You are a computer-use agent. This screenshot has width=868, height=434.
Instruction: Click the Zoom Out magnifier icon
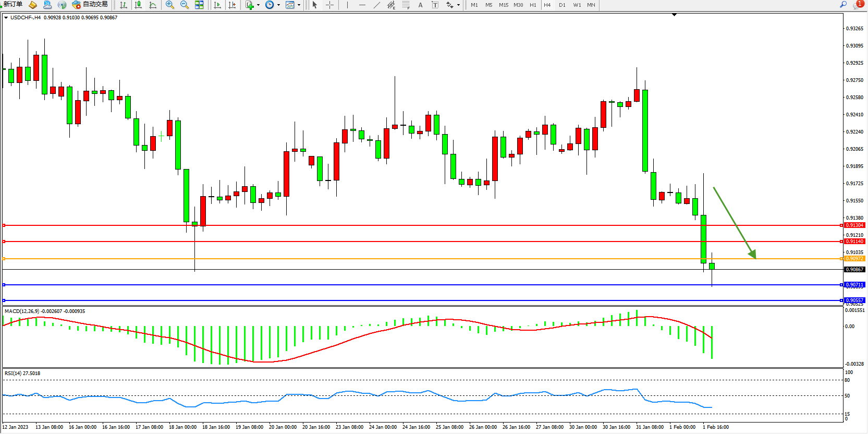[x=184, y=5]
